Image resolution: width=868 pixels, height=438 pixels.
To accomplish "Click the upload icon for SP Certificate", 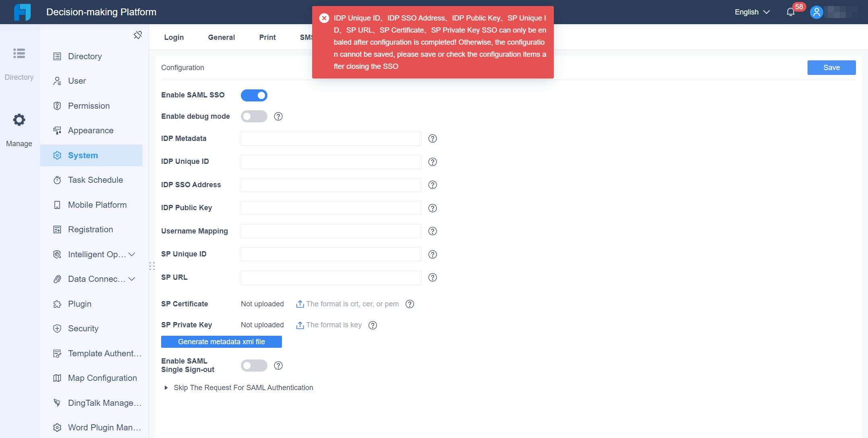I will pos(300,304).
